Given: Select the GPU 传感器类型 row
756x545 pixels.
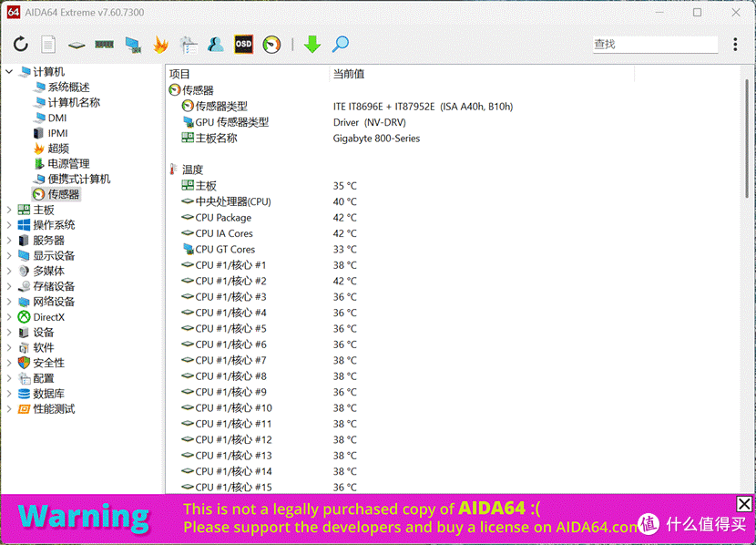Looking at the screenshot, I should click(294, 122).
